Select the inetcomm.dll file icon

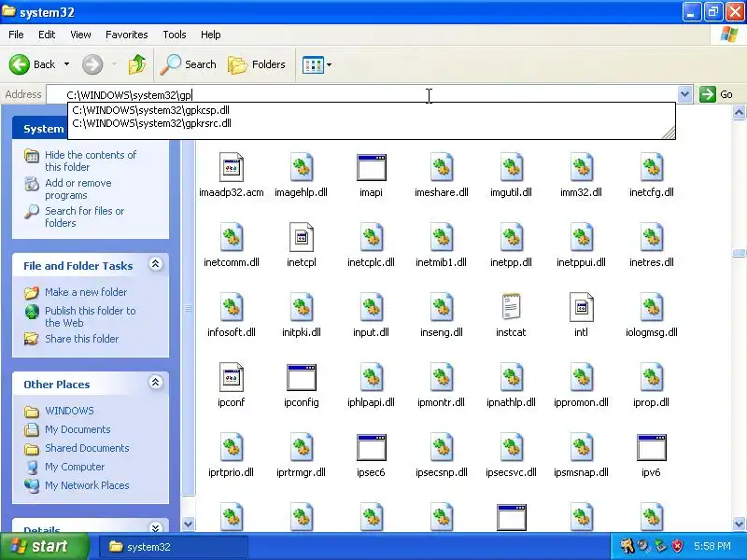point(231,237)
